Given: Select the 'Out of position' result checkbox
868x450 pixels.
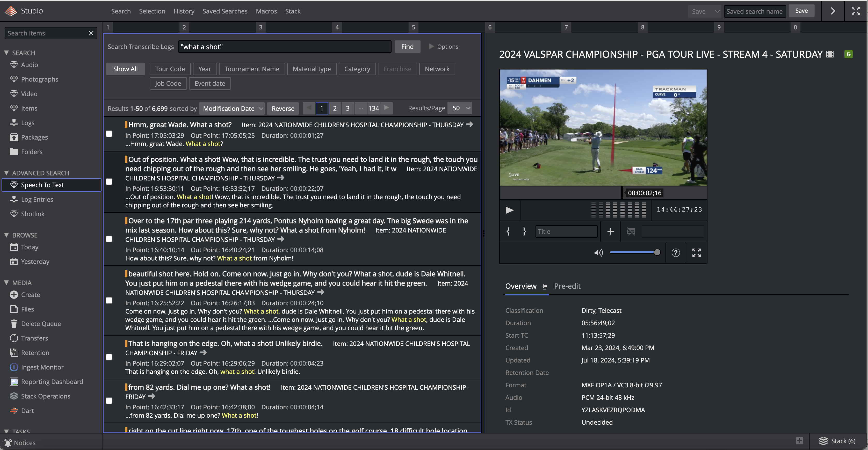Looking at the screenshot, I should pos(109,182).
